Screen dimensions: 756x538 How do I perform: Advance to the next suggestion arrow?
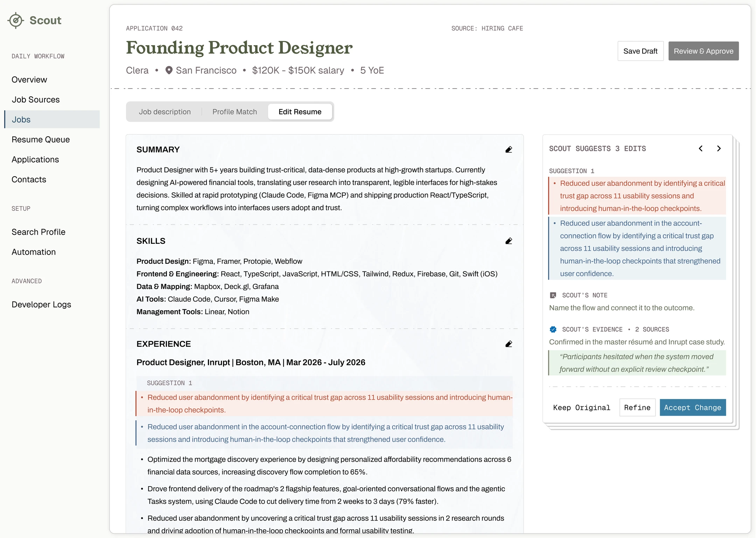[719, 149]
